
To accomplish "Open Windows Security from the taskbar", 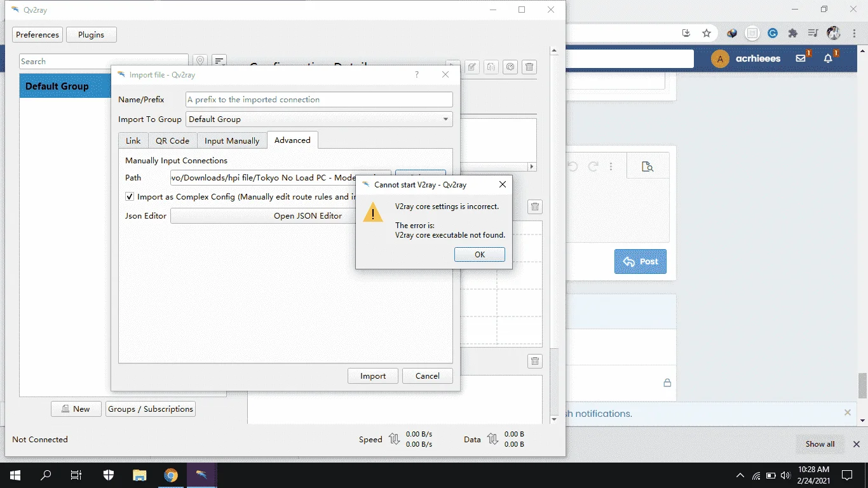I will tap(109, 475).
